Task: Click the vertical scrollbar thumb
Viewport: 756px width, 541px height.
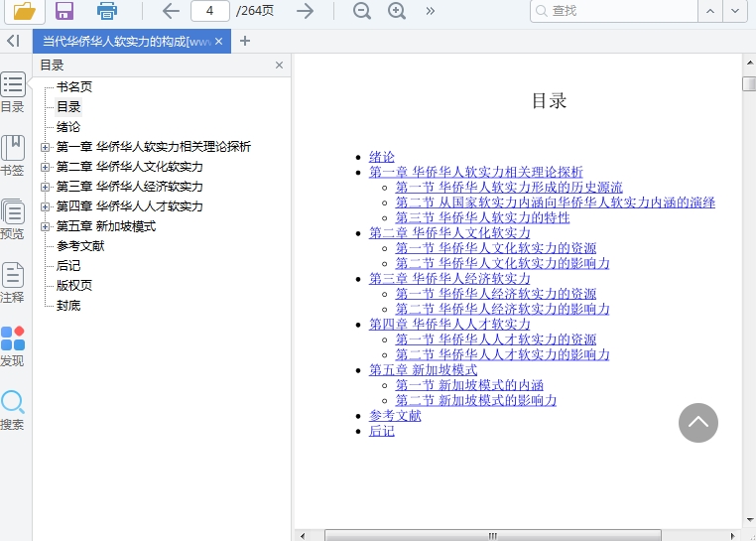Action: click(749, 83)
